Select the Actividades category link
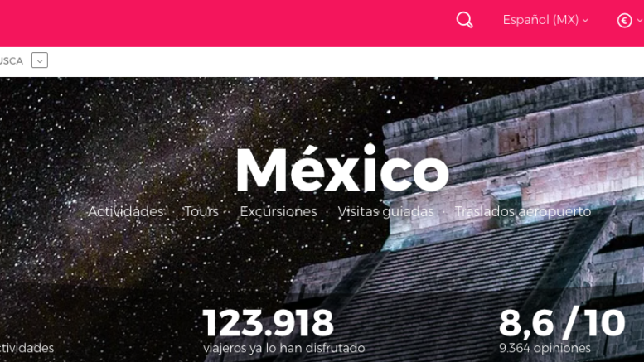644x362 pixels. coord(125,211)
